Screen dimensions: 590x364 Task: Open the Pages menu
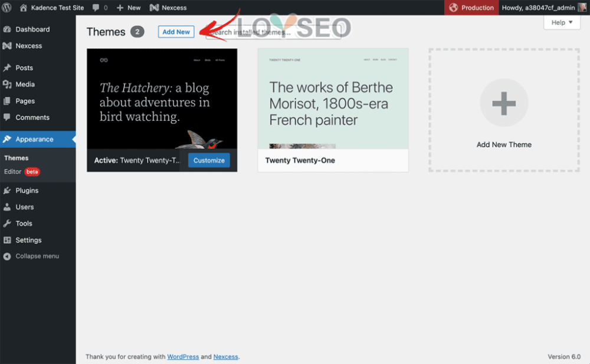pyautogui.click(x=25, y=101)
